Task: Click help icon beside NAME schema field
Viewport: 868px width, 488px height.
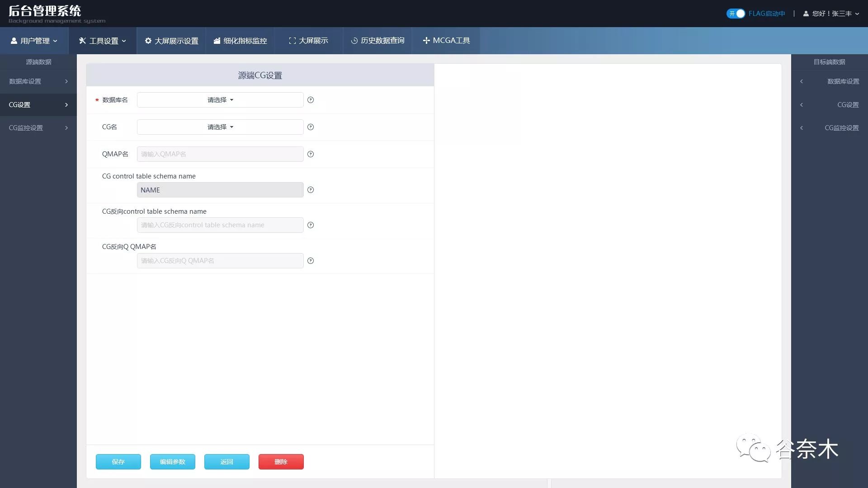Action: point(311,190)
